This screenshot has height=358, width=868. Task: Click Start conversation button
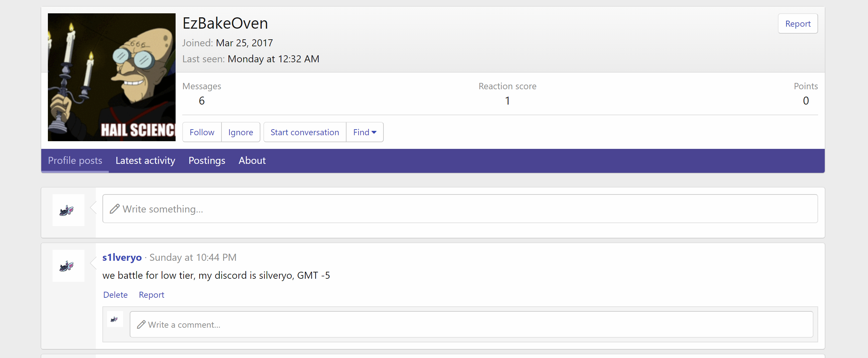(x=304, y=132)
